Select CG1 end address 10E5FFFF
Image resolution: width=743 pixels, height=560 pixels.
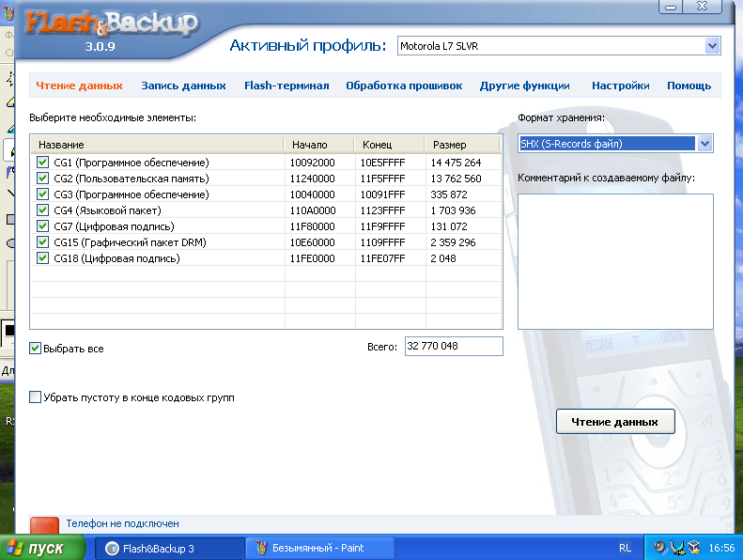383,163
